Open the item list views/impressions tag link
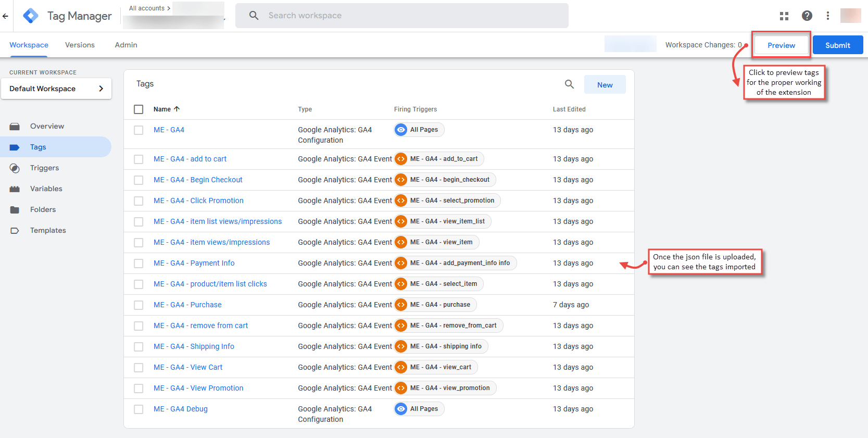 (x=218, y=221)
